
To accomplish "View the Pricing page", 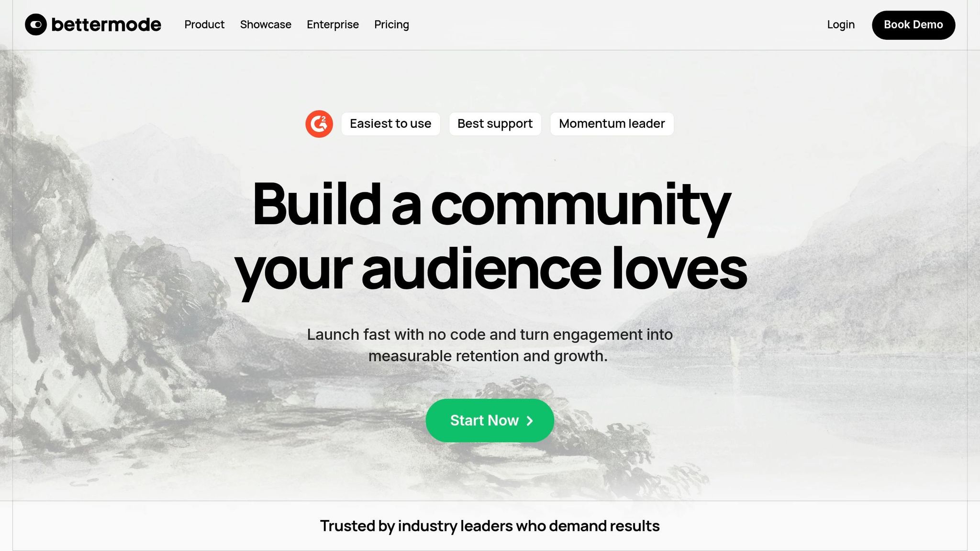I will point(391,24).
